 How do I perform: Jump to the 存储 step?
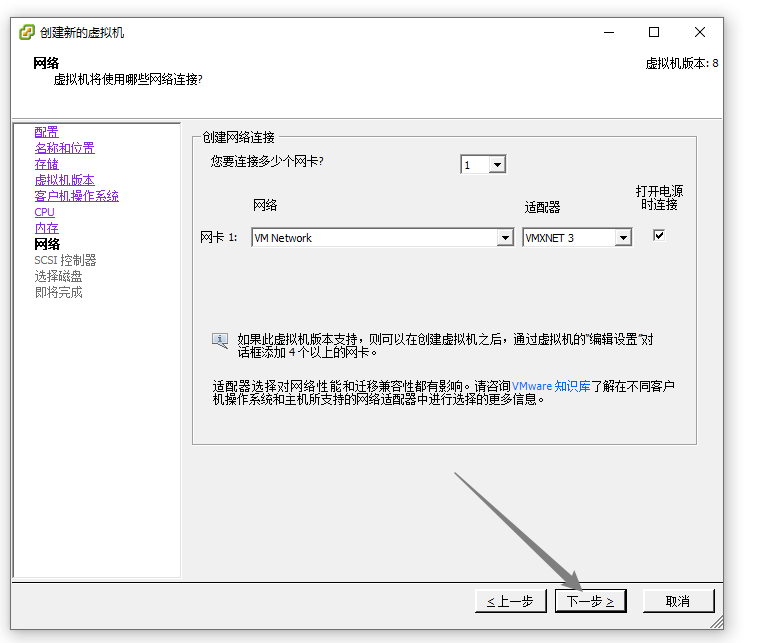pos(47,164)
